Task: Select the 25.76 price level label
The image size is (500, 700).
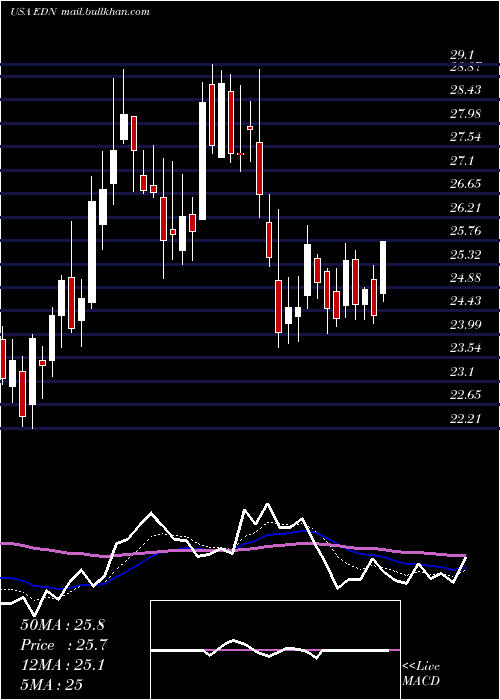Action: 466,231
